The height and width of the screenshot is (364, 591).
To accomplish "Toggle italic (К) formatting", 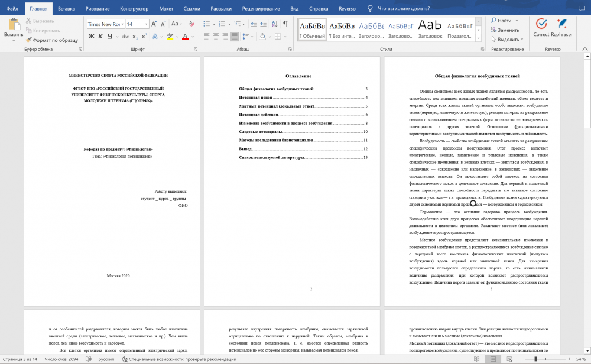I will pos(100,37).
